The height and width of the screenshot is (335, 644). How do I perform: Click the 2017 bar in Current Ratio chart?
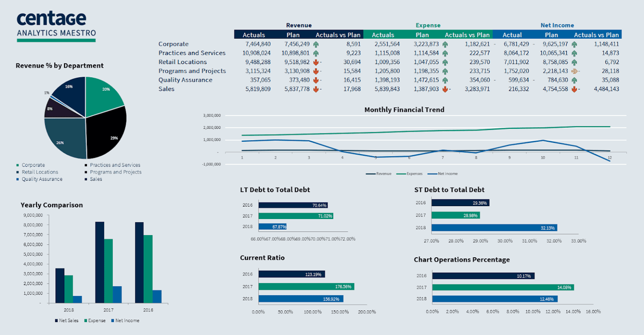click(306, 287)
